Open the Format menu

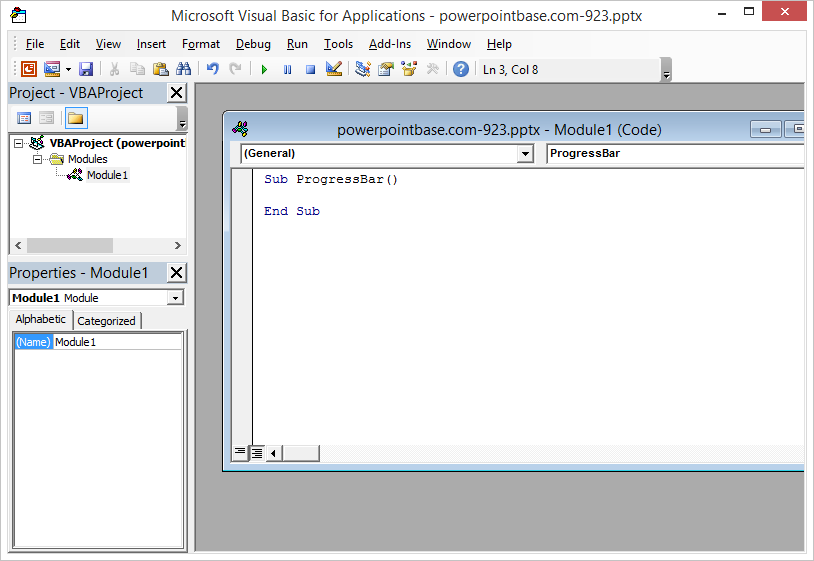click(201, 44)
